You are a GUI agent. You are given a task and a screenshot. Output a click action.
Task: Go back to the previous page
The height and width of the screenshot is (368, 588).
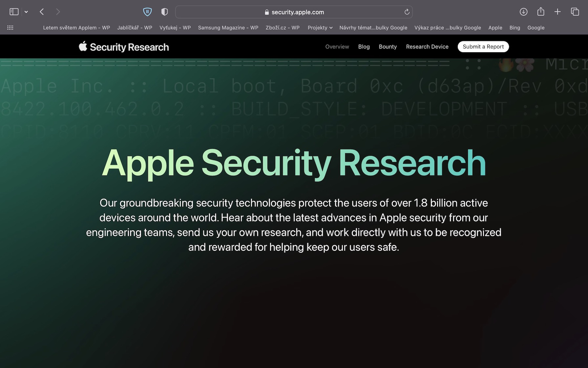tap(42, 12)
